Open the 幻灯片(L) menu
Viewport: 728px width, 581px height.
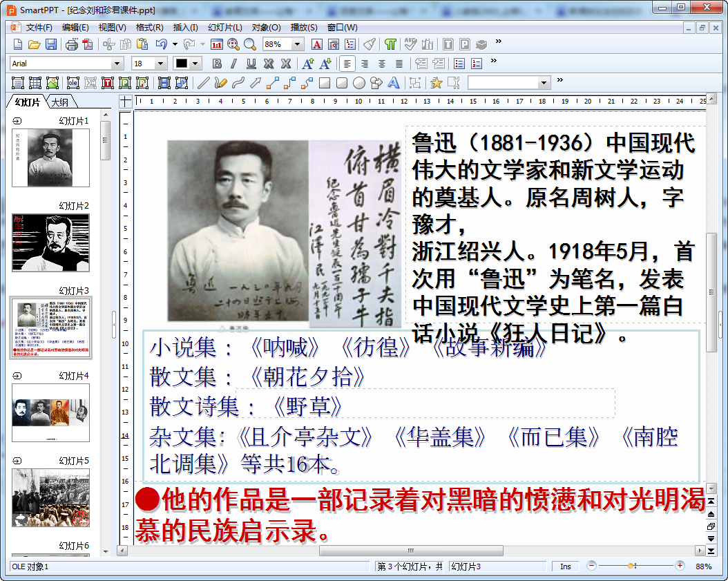(224, 28)
